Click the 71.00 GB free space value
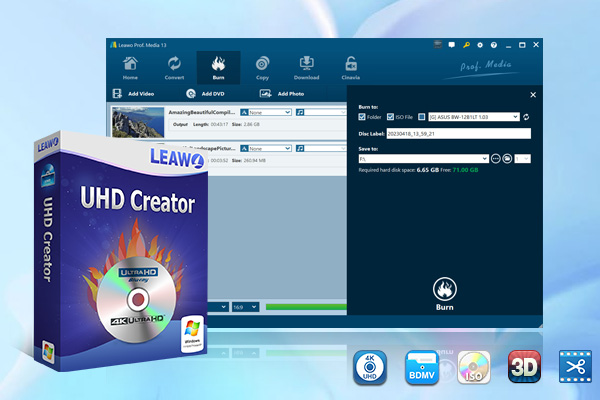This screenshot has height=400, width=600. click(465, 170)
